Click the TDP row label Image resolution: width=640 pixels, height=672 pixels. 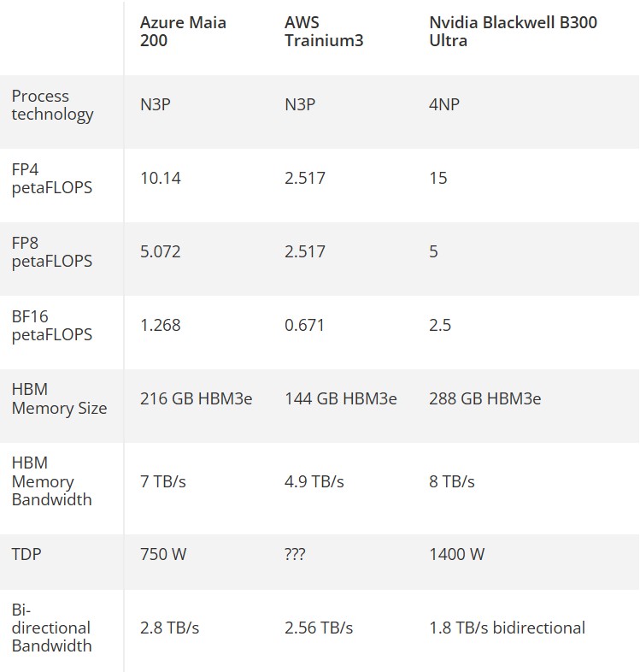pos(26,554)
